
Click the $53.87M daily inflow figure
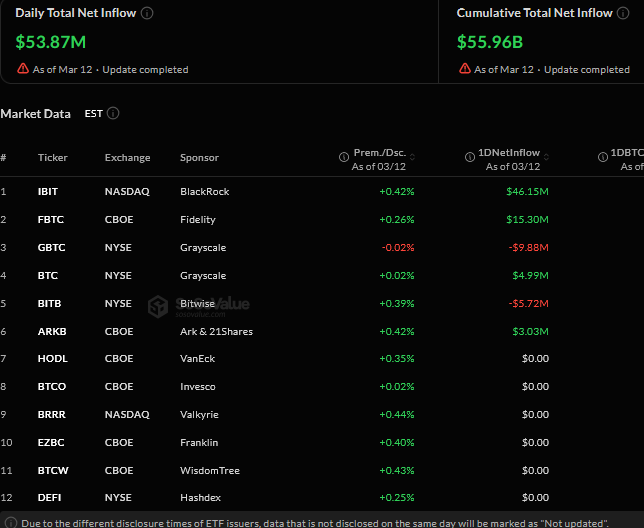point(51,42)
